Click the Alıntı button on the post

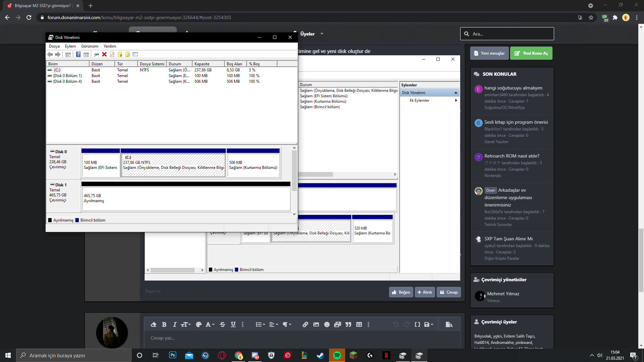pos(425,292)
